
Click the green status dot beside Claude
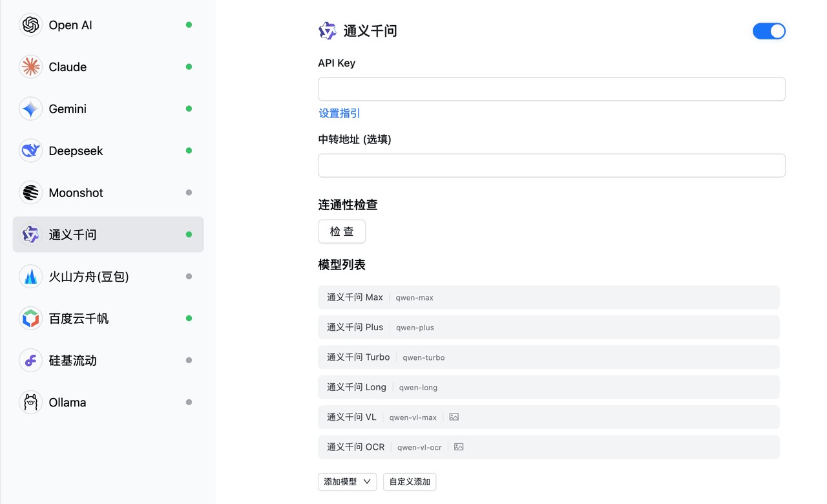[189, 67]
